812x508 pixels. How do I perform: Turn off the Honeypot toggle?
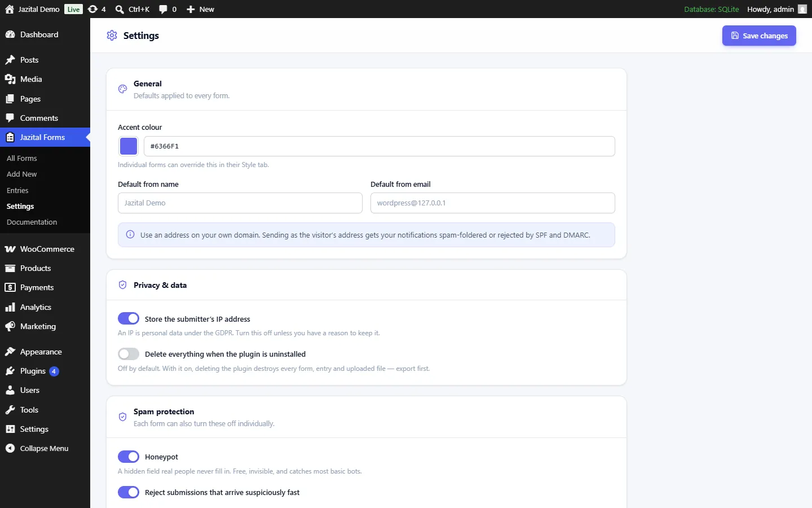coord(129,457)
